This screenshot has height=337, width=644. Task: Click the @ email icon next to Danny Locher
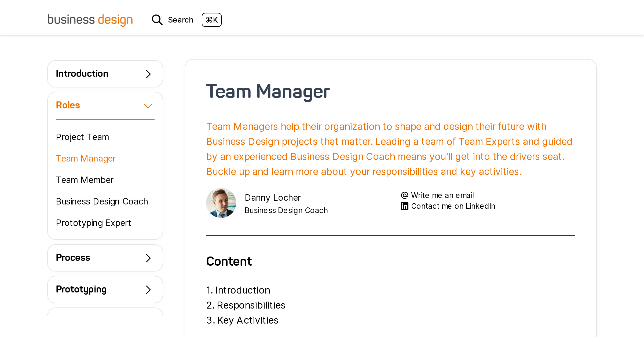pyautogui.click(x=404, y=195)
